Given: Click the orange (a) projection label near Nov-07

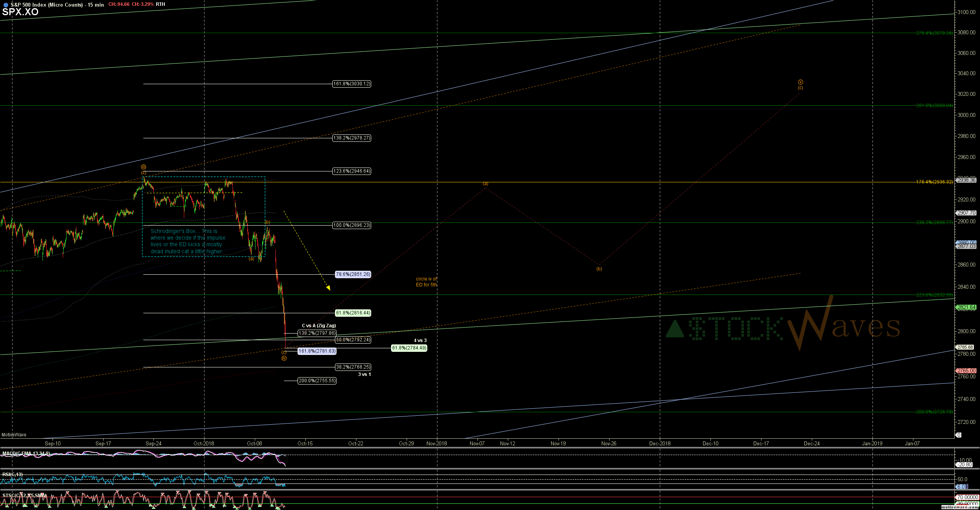Looking at the screenshot, I should (x=485, y=184).
